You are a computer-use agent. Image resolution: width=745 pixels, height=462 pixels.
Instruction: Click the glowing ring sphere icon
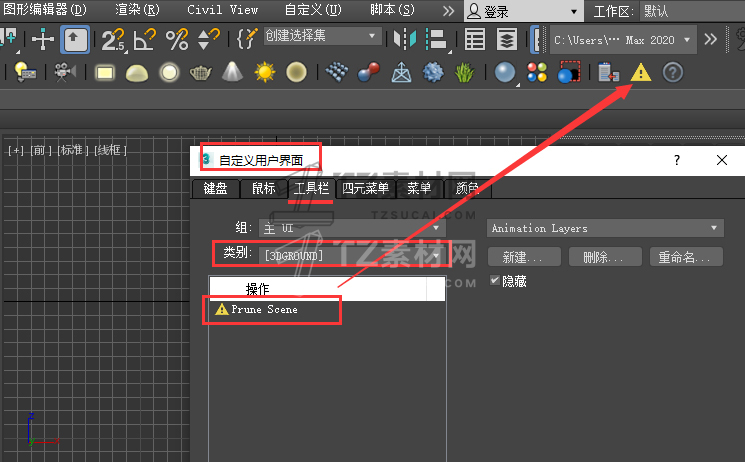pyautogui.click(x=169, y=73)
